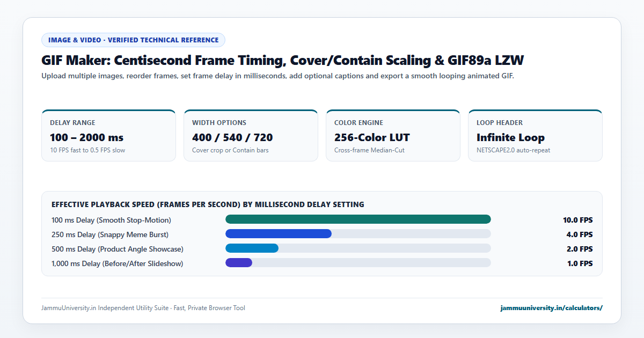Click the blue 250 ms delay bar

click(x=279, y=233)
